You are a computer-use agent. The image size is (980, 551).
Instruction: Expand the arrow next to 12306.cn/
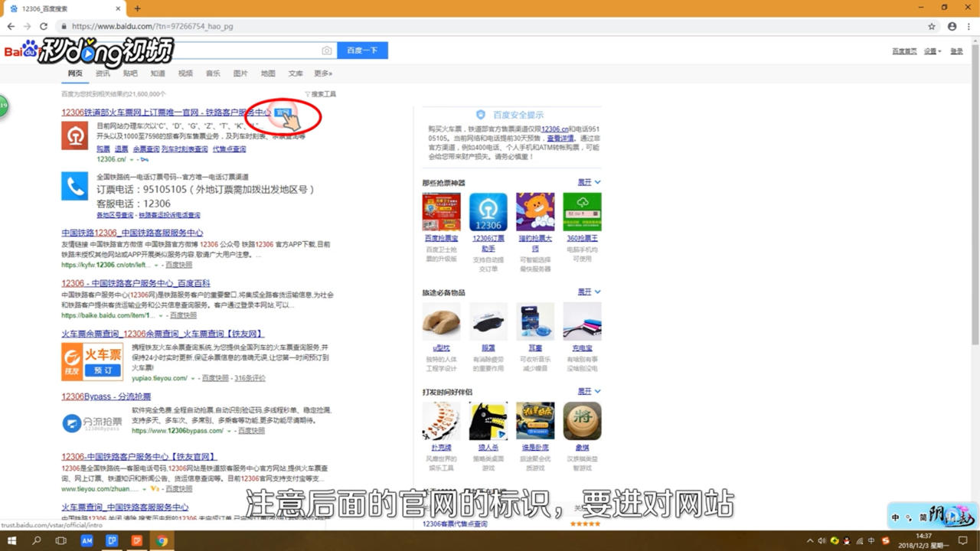point(131,159)
